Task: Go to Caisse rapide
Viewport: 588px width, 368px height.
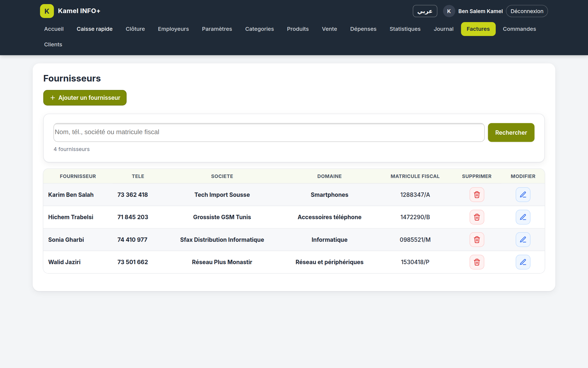Action: click(x=94, y=29)
